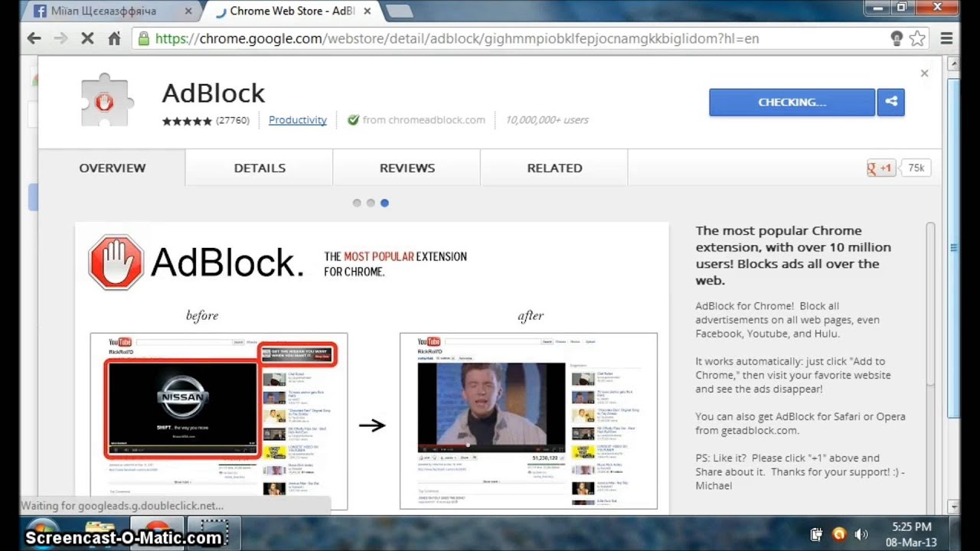The height and width of the screenshot is (551, 980).
Task: Click the "PS: Like it?" paragraph
Action: point(800,471)
